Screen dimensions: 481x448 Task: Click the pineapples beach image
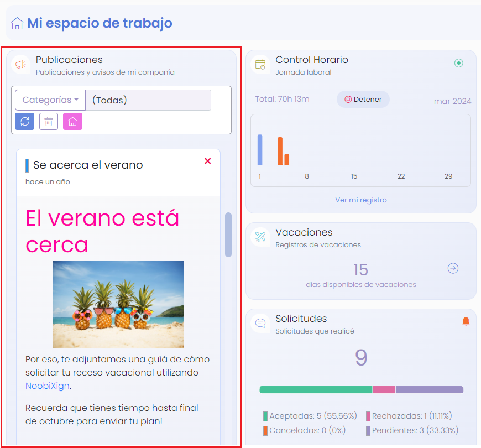pyautogui.click(x=118, y=304)
